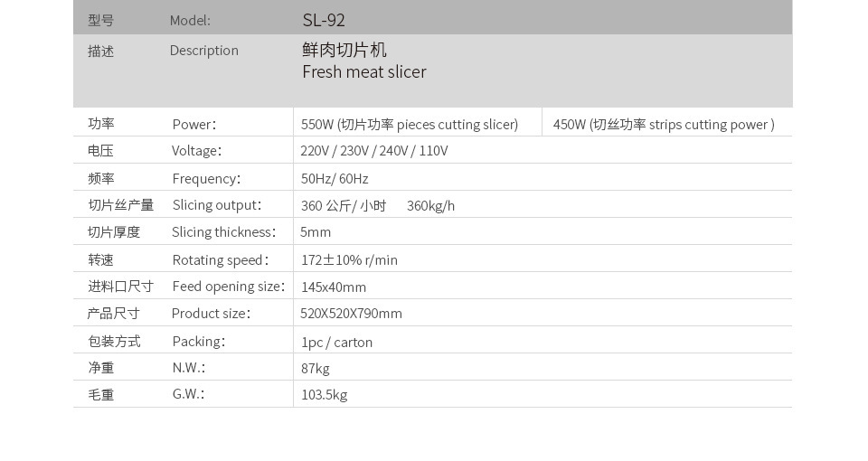Image resolution: width=868 pixels, height=461 pixels.
Task: Click the 145x40mm feed opening size
Action: pyautogui.click(x=334, y=287)
